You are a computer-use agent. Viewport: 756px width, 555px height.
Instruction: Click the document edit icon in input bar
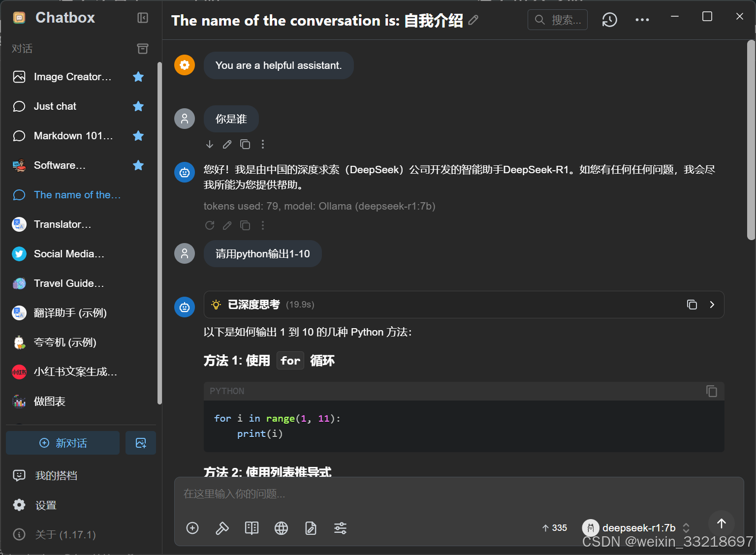pos(311,528)
